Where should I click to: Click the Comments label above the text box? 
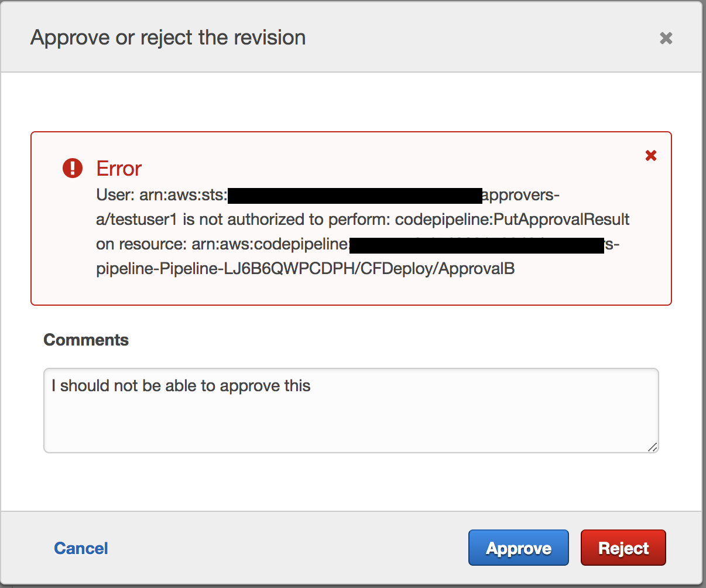click(85, 340)
